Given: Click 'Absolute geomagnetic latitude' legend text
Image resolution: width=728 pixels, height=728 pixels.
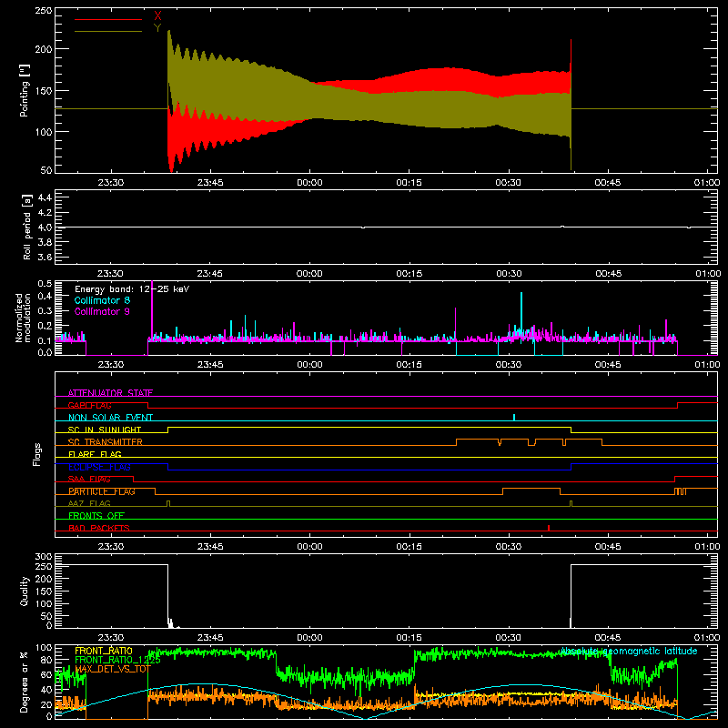Looking at the screenshot, I should (629, 651).
